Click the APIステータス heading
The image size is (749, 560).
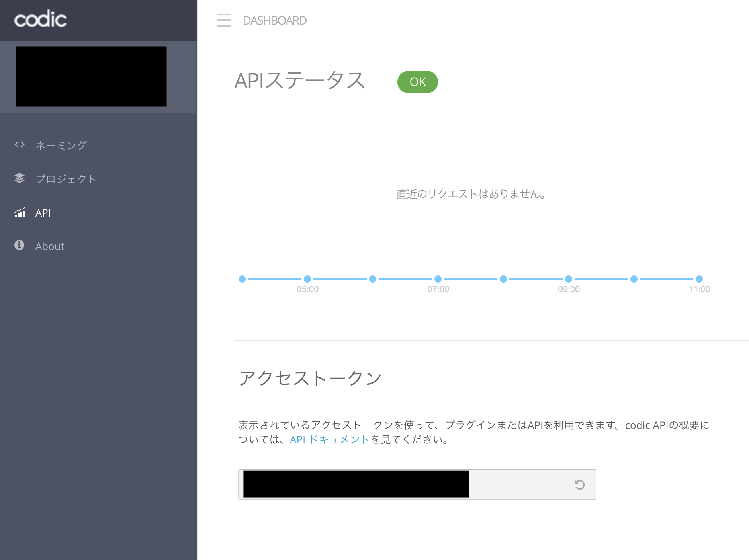click(x=299, y=81)
